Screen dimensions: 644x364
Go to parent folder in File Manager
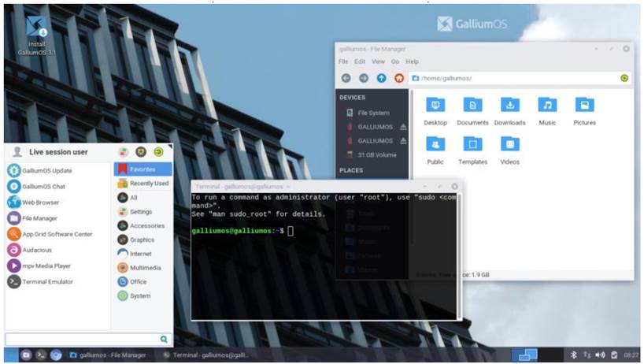coord(382,78)
